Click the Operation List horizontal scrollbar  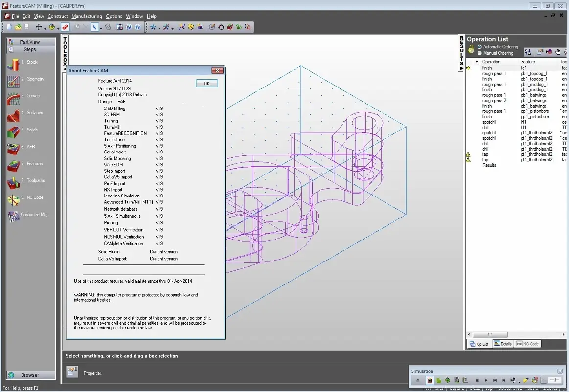point(515,335)
